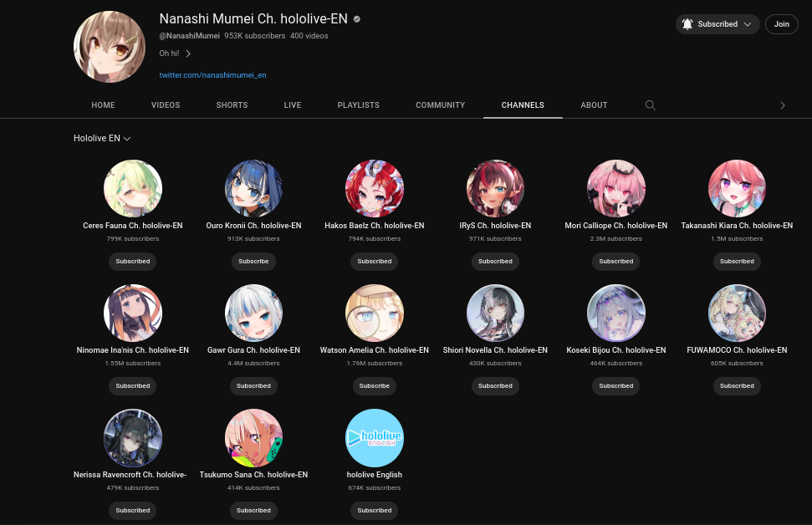The height and width of the screenshot is (525, 812).
Task: Expand the Hololive EN section dropdown
Action: (102, 138)
